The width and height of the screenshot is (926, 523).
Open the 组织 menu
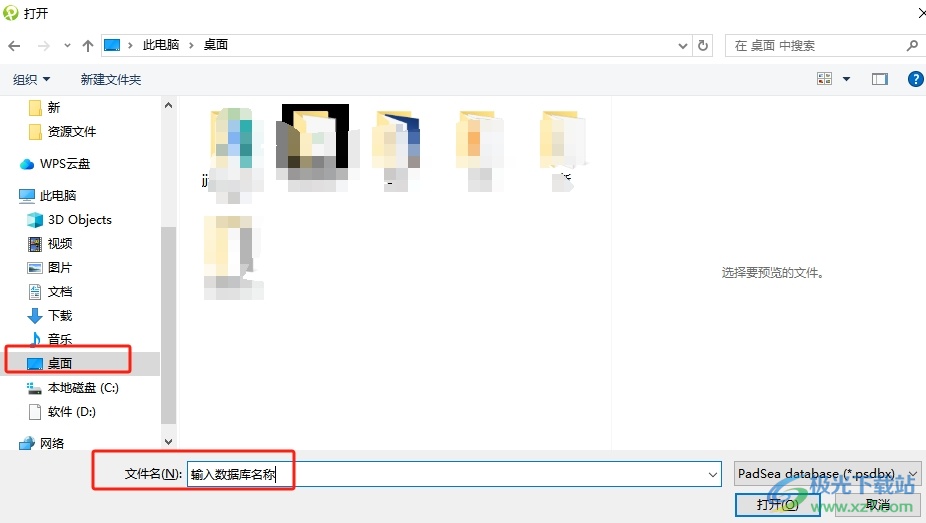[31, 79]
